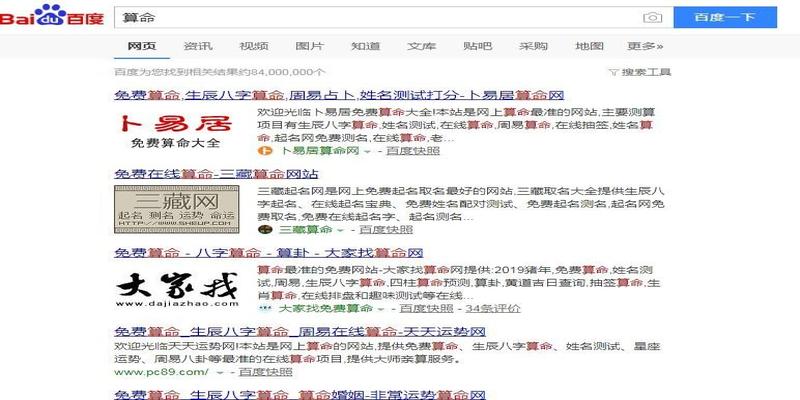Switch to the 视频 tab

pos(254,46)
